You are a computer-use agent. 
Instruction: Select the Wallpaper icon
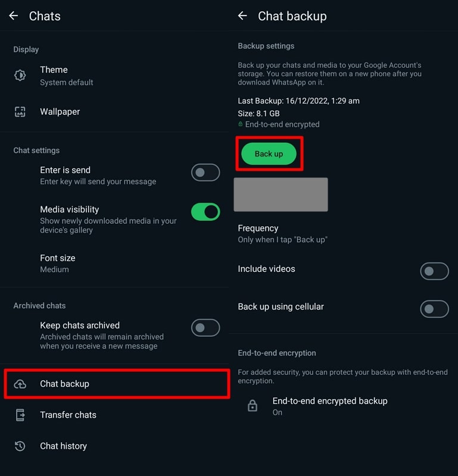click(x=20, y=111)
